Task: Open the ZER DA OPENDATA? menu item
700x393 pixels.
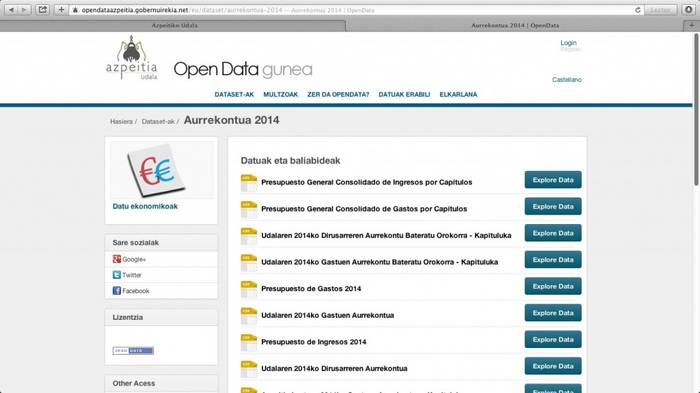Action: click(338, 94)
